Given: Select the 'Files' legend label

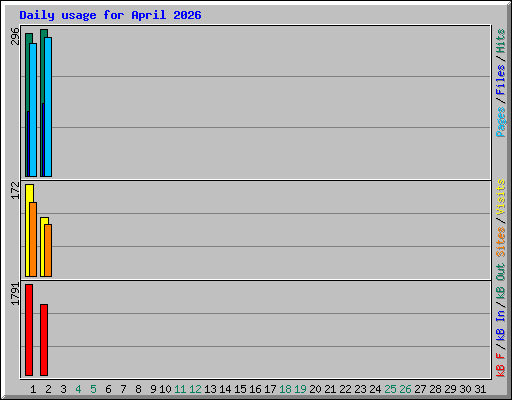Looking at the screenshot, I should pyautogui.click(x=501, y=80).
